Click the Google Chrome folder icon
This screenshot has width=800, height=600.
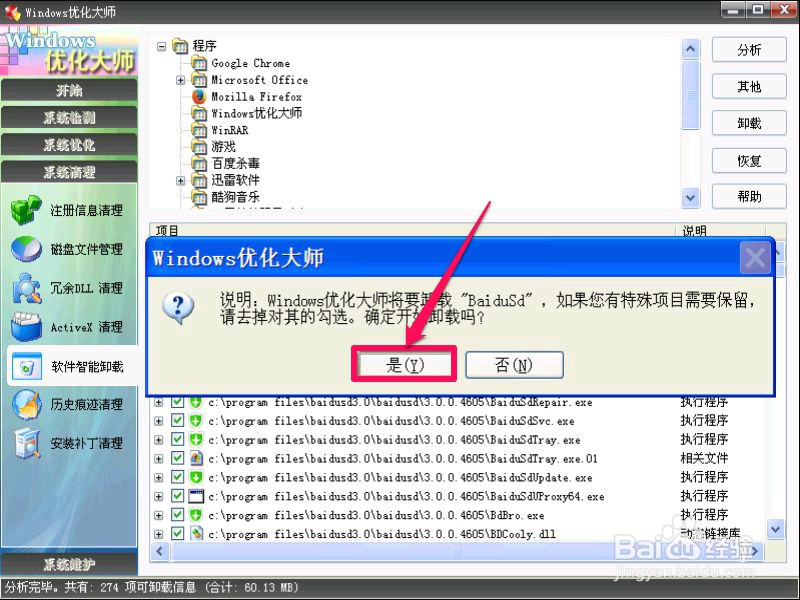point(199,63)
